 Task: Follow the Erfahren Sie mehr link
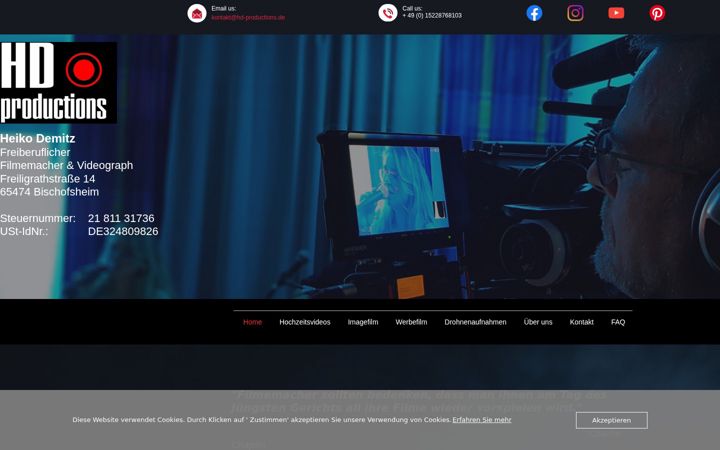pyautogui.click(x=482, y=420)
